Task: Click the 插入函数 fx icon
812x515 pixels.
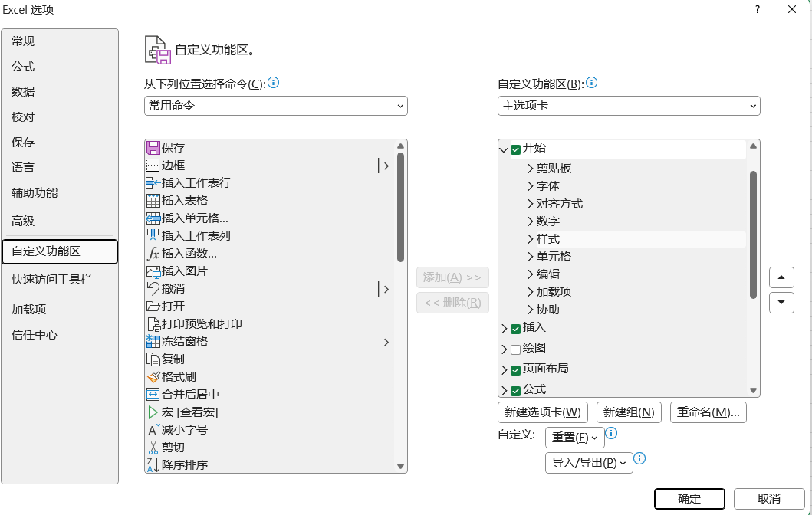Action: click(x=153, y=253)
